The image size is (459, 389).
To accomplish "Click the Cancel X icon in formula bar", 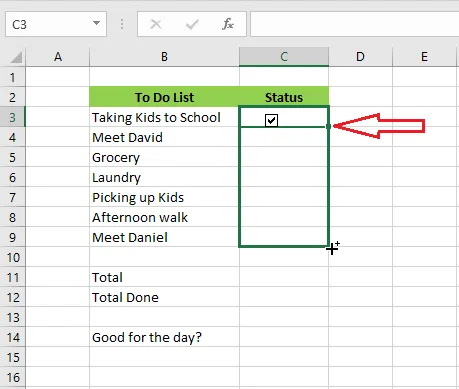I will (x=156, y=24).
